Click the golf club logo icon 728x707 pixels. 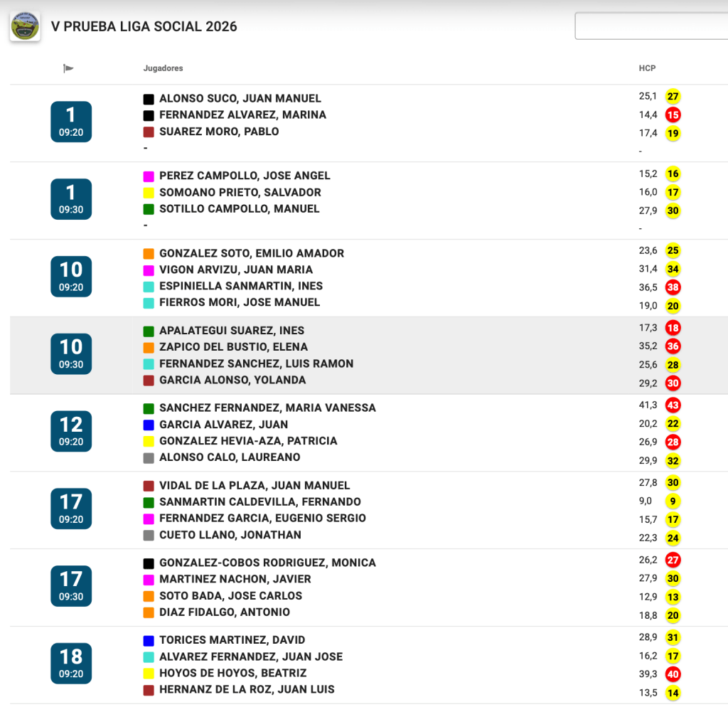coord(25,27)
